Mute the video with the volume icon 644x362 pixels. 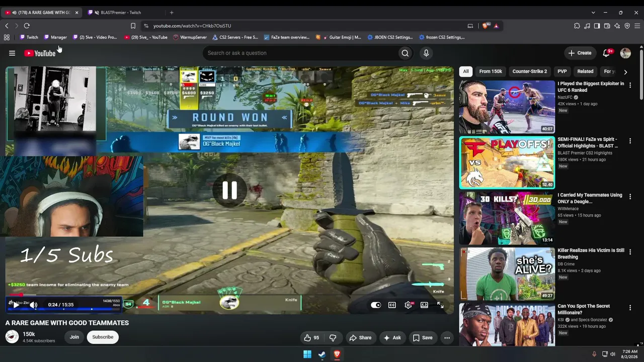(x=33, y=305)
